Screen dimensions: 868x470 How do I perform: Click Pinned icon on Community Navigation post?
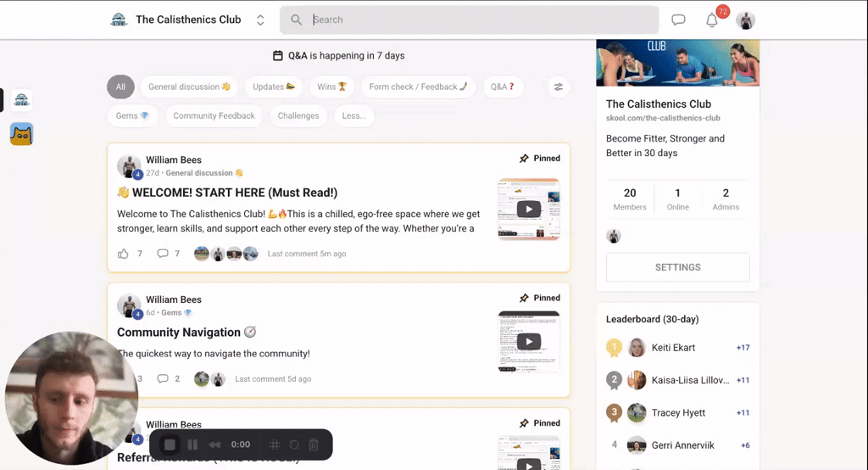tap(524, 298)
